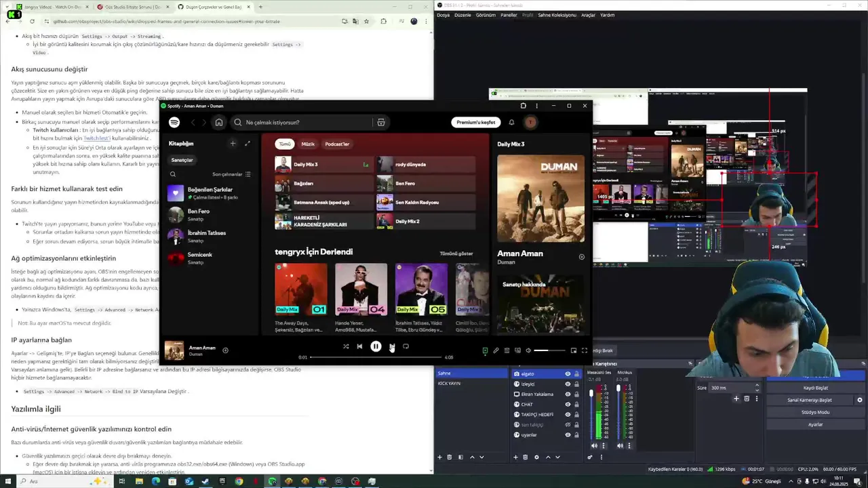Seek on Spotify song progress bar
This screenshot has width=868, height=488.
tap(376, 357)
